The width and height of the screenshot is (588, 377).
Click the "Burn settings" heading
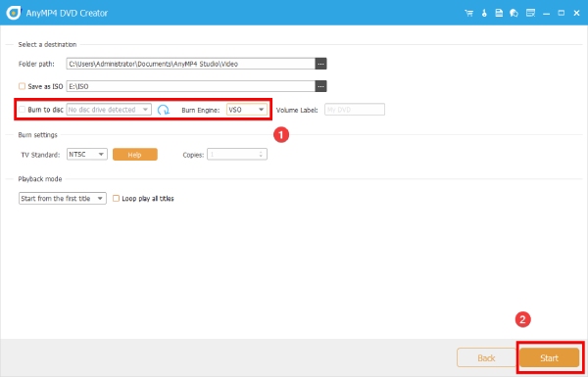(38, 135)
